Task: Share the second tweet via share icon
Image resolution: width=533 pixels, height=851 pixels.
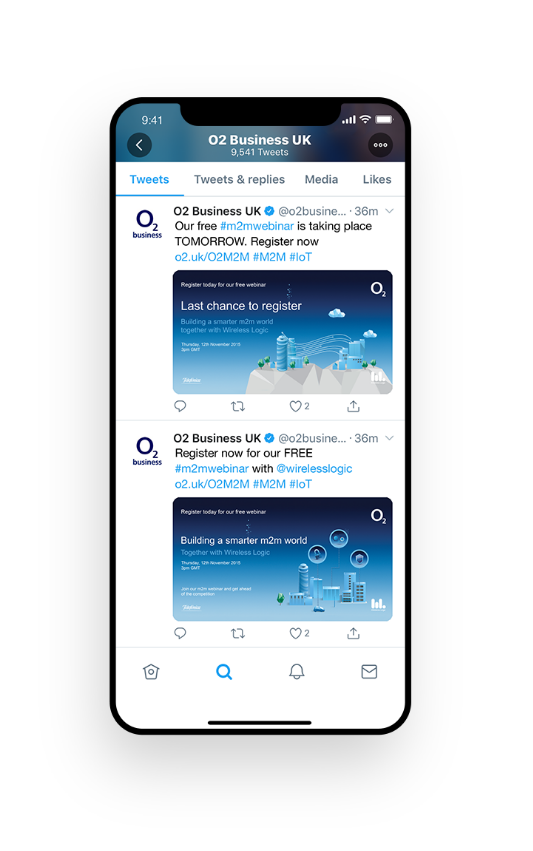Action: coord(353,633)
